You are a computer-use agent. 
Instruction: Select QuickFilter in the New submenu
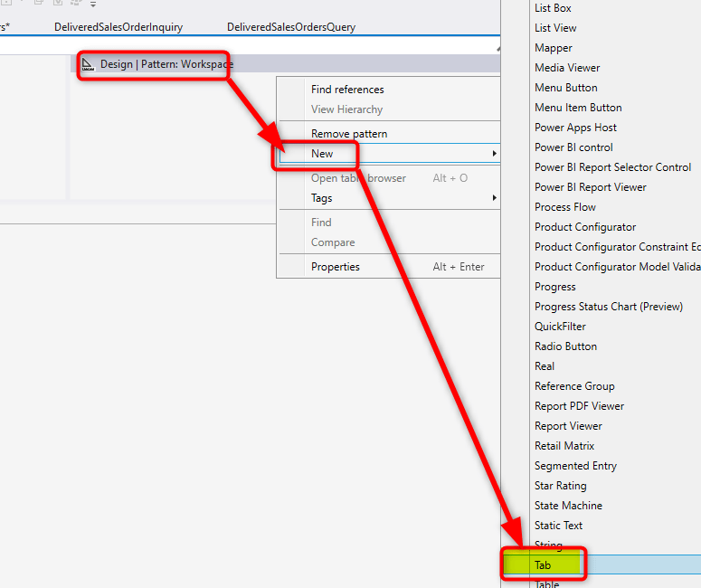coord(560,327)
